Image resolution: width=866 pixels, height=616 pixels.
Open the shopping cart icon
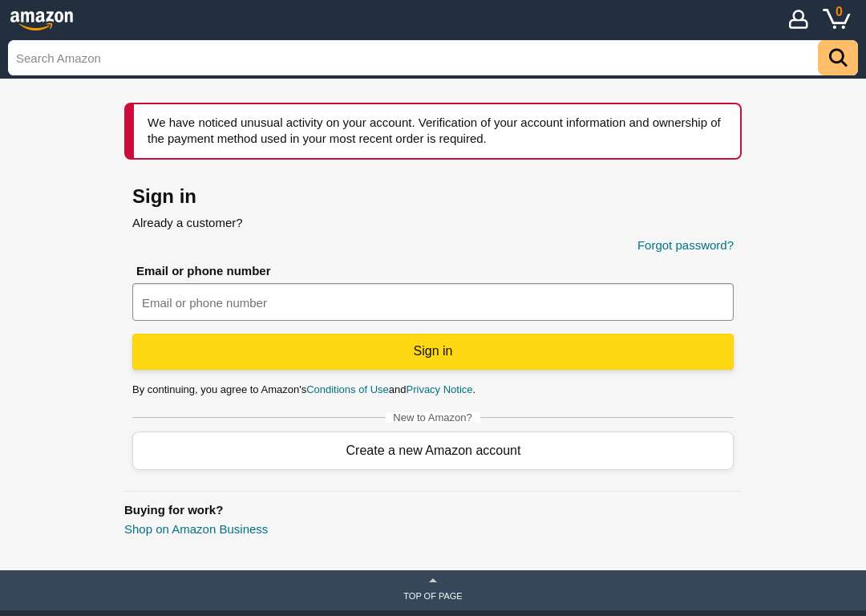click(x=836, y=18)
